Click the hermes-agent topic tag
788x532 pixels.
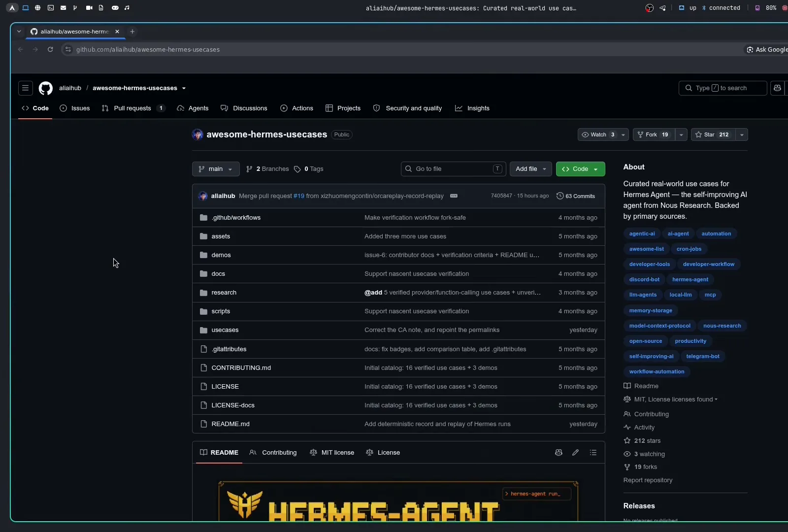click(690, 279)
